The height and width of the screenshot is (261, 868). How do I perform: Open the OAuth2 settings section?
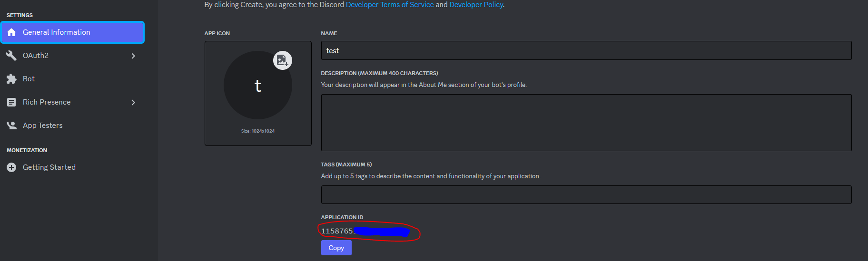coord(72,56)
